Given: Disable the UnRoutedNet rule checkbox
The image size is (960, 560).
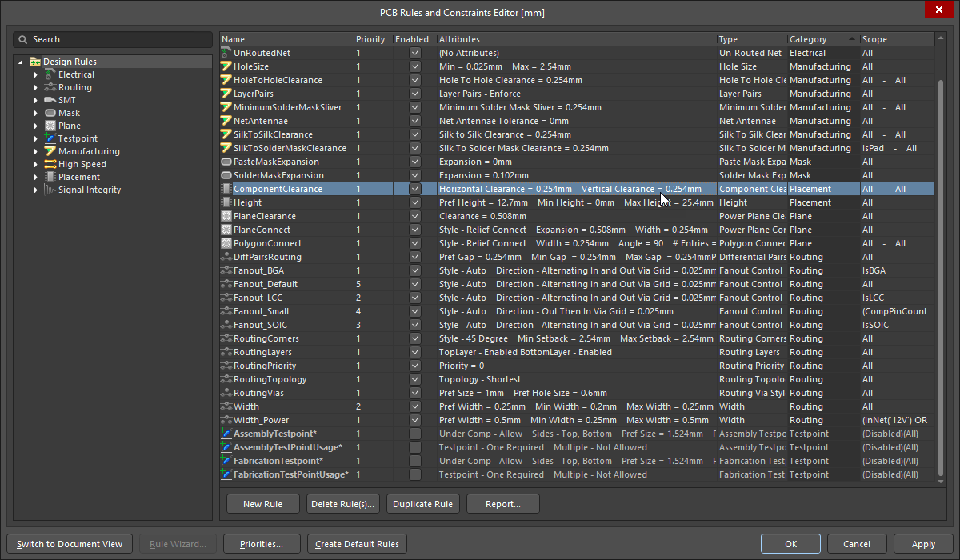Looking at the screenshot, I should [414, 53].
